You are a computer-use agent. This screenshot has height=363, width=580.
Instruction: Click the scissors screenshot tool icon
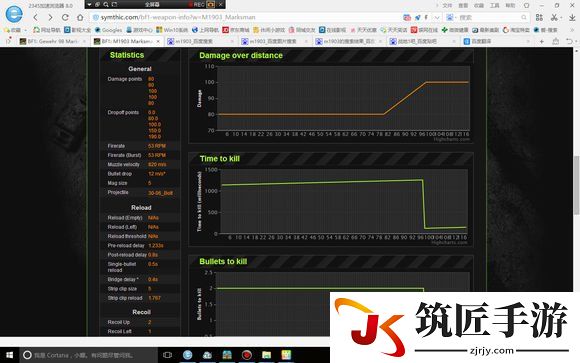(x=553, y=17)
